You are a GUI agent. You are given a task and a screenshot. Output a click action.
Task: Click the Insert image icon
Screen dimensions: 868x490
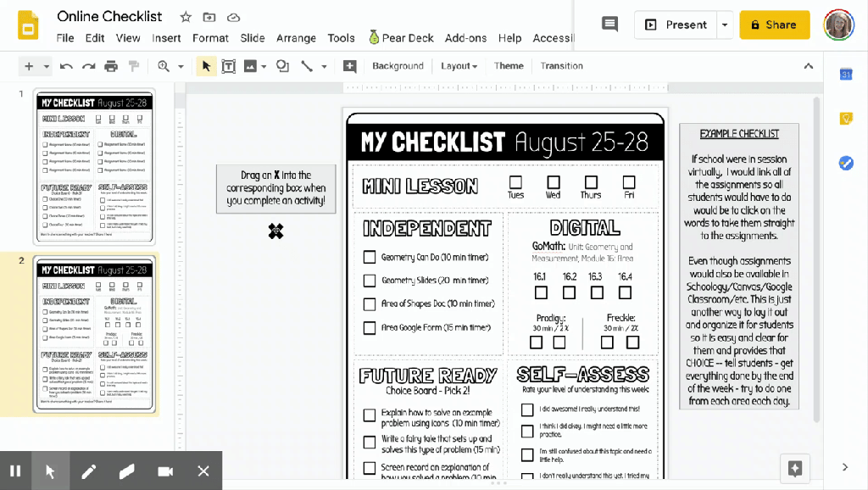[x=250, y=66]
